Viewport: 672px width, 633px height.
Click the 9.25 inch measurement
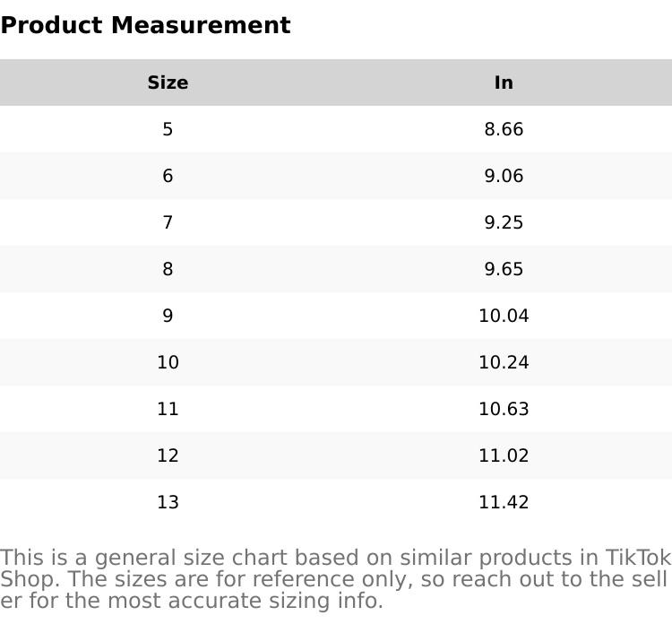[504, 222]
